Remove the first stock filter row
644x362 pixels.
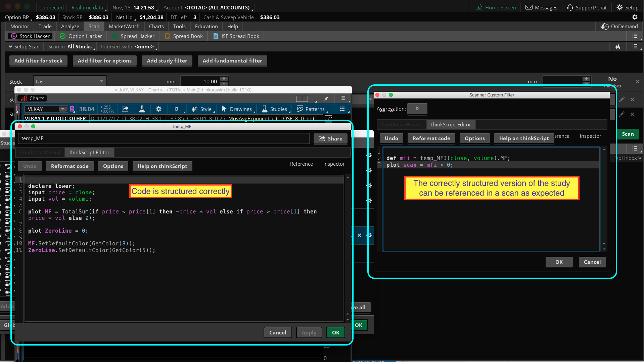(x=638, y=82)
